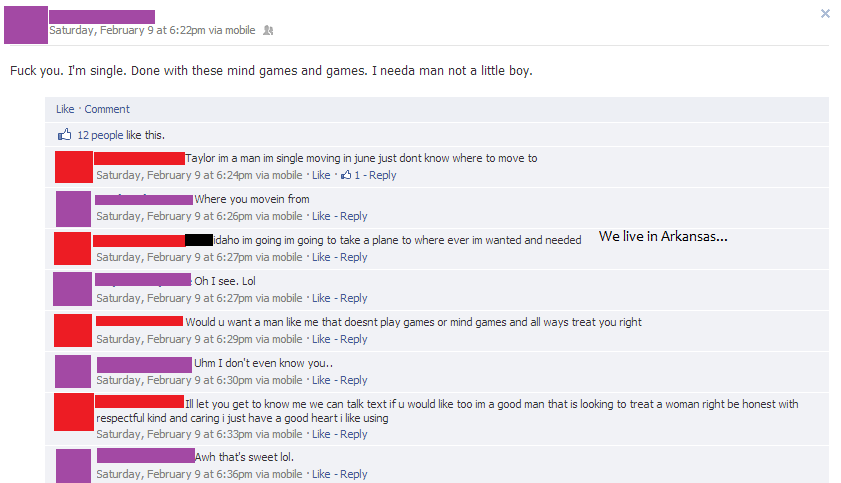Click the small thumbs-up icon on 6:24pm comment
This screenshot has height=483, width=841.
tap(346, 175)
